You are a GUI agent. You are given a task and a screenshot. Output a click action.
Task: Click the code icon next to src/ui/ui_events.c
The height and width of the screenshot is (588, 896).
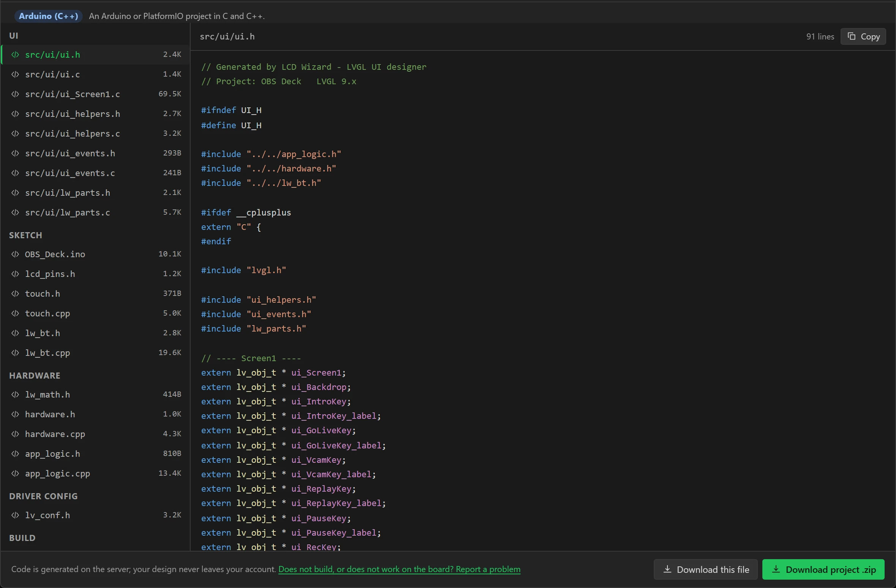[15, 173]
